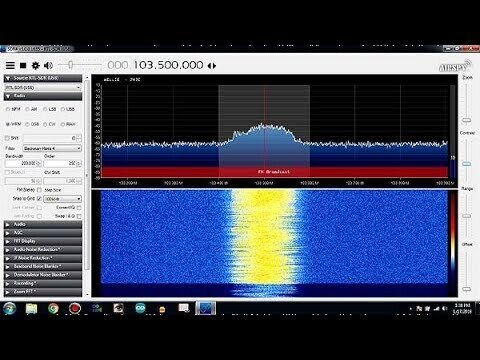Toggle the Snap to Grid checkbox
The height and width of the screenshot is (360, 480).
coord(39,199)
